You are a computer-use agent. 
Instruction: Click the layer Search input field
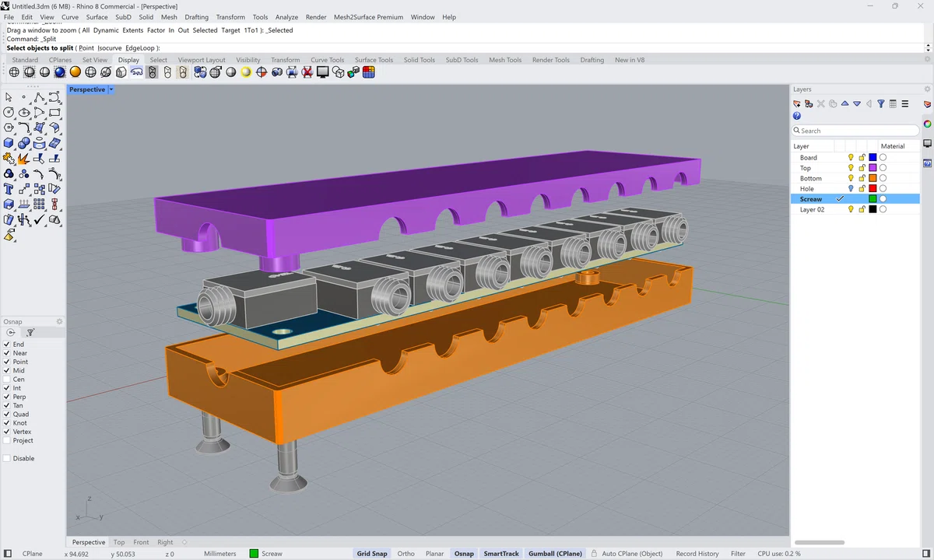(855, 131)
